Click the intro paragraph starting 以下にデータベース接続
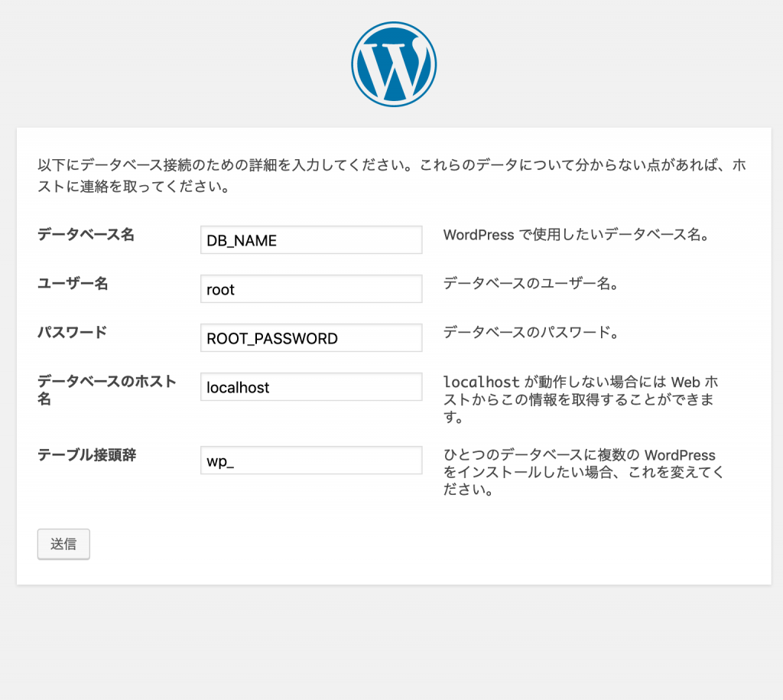 (392, 175)
